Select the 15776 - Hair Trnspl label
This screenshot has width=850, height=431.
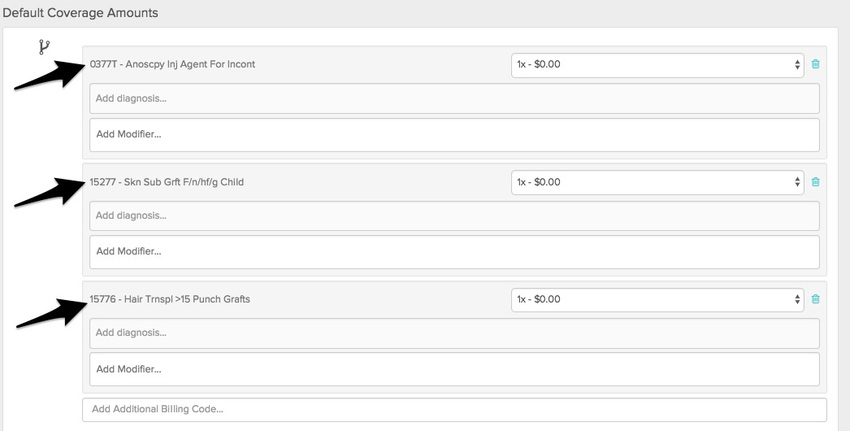169,299
